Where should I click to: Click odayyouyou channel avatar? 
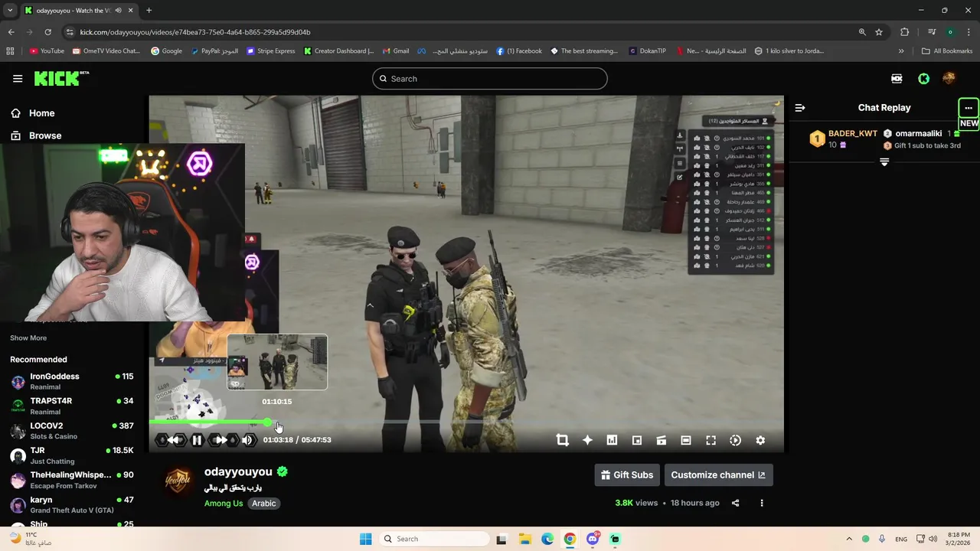178,481
